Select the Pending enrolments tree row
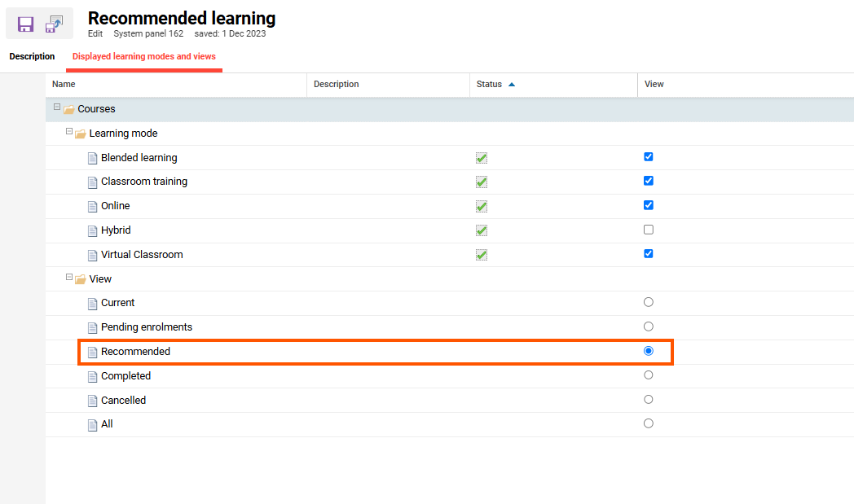 coord(147,327)
